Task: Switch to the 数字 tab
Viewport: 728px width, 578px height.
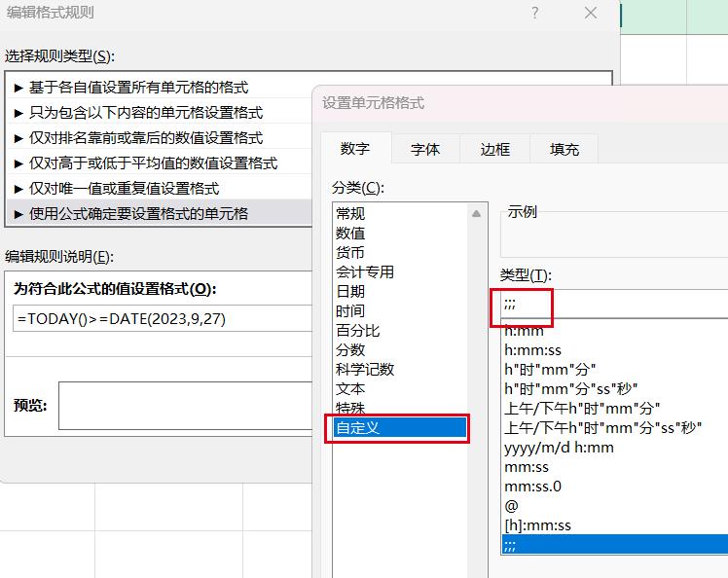Action: [x=355, y=149]
